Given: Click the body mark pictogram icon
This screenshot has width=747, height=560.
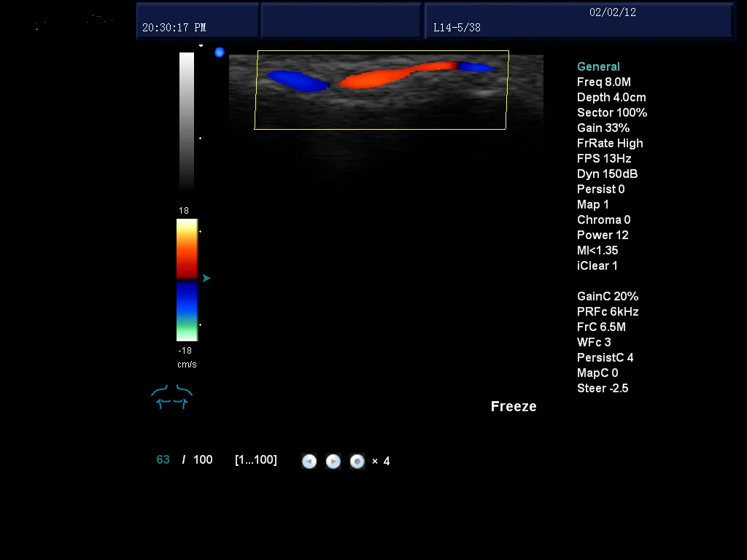Looking at the screenshot, I should (x=172, y=397).
